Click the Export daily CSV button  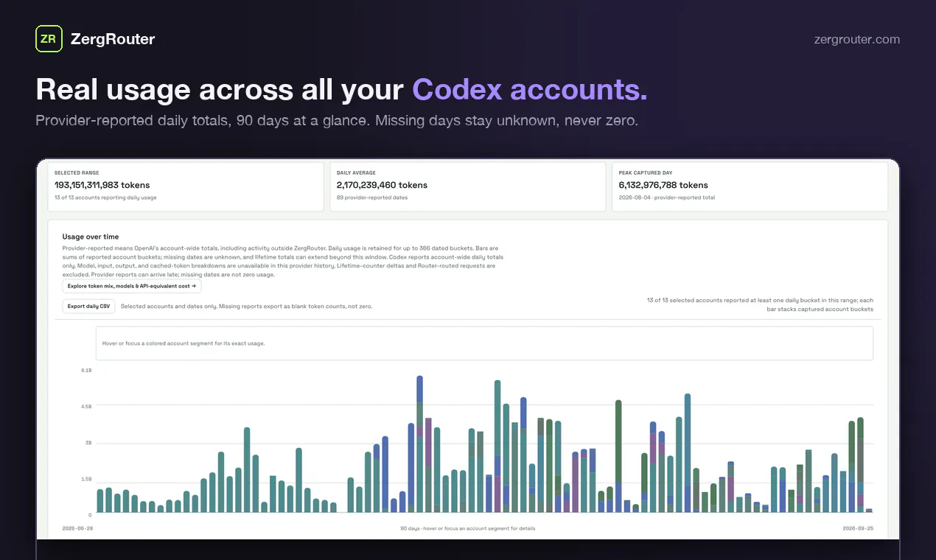88,306
